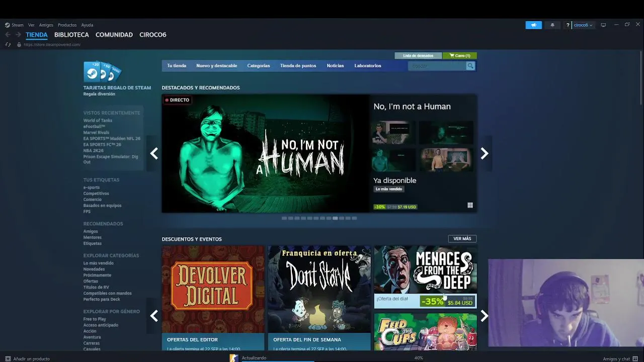
Task: Click the Lo más vendido tag
Action: 389,189
